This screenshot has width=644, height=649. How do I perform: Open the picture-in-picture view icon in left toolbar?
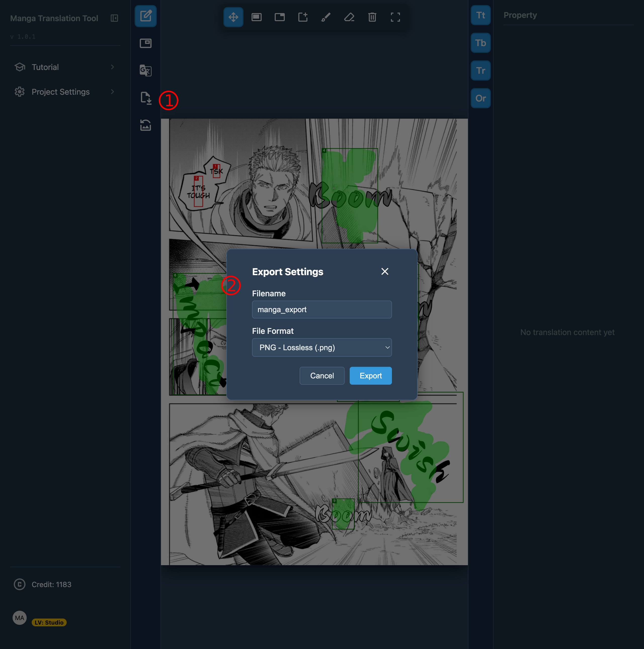click(x=145, y=43)
